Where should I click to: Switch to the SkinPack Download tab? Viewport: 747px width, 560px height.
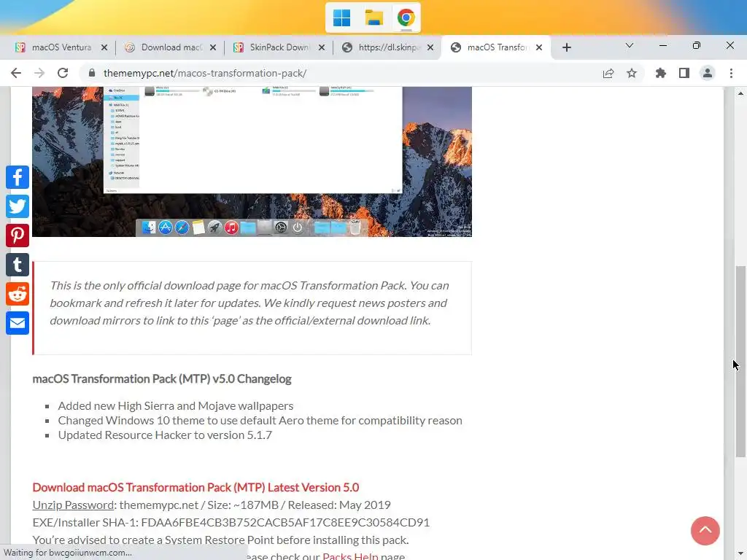pos(279,47)
